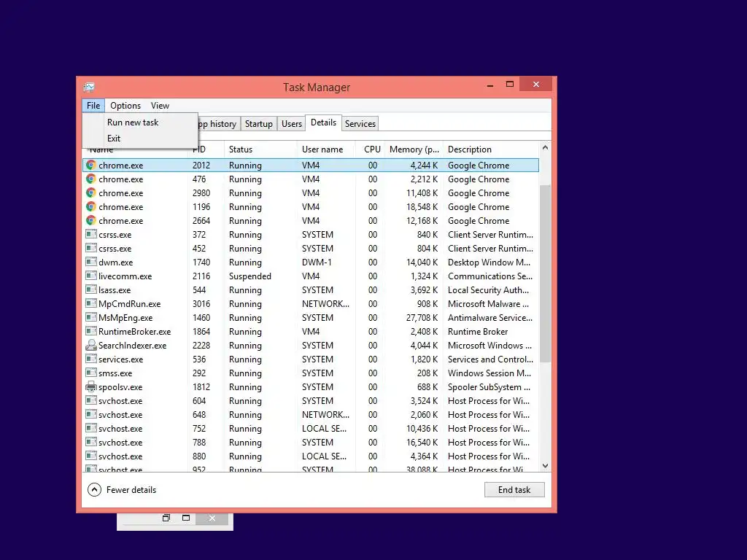Click the services.exe process icon
747x560 pixels.
pos(90,359)
